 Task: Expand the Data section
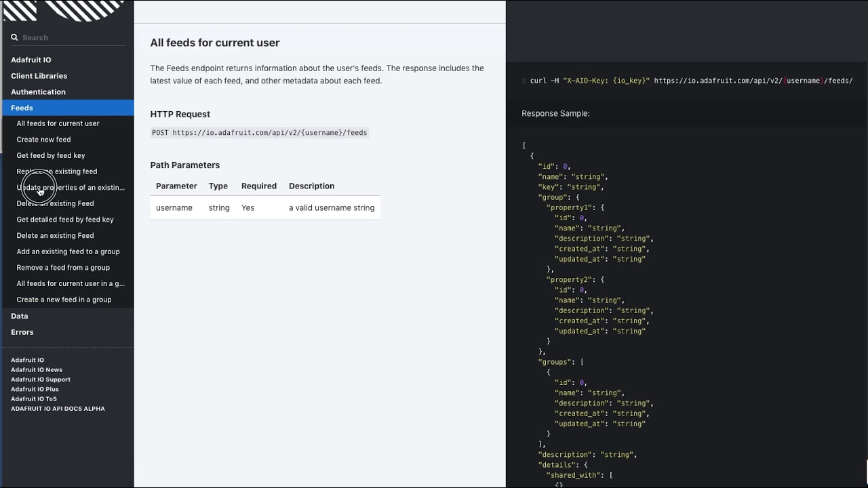pos(20,316)
